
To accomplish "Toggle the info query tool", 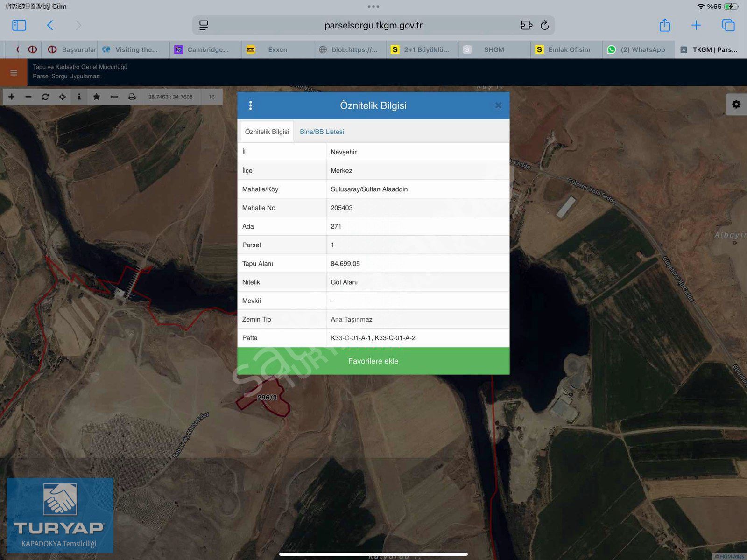I will point(79,97).
